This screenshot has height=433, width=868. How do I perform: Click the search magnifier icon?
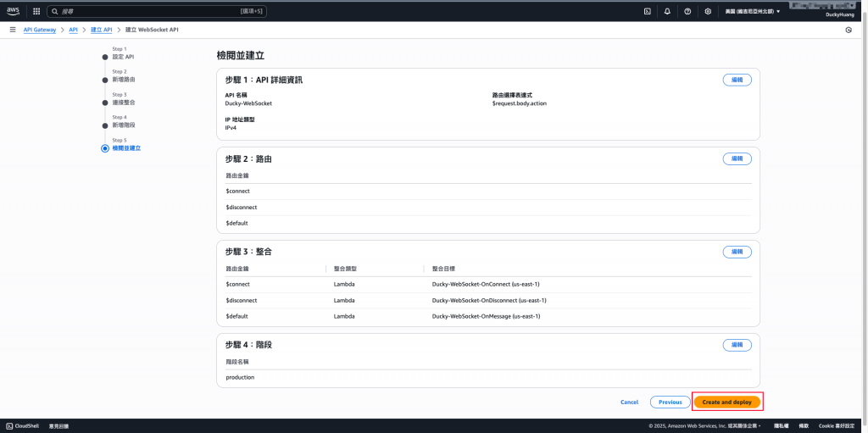point(55,11)
